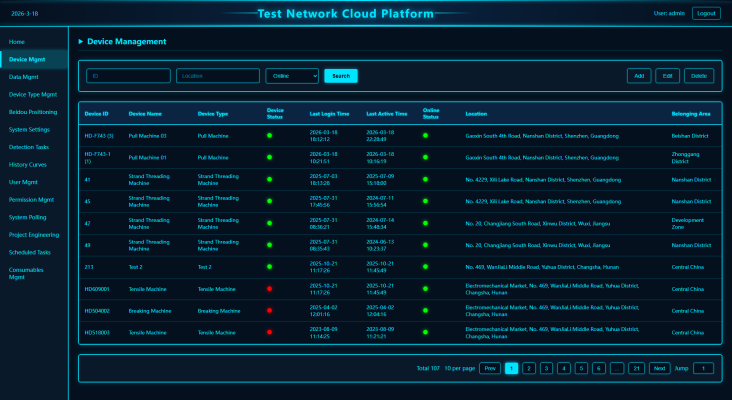Screen dimensions: 732x400
Task: Go to page 3
Action: [546, 368]
